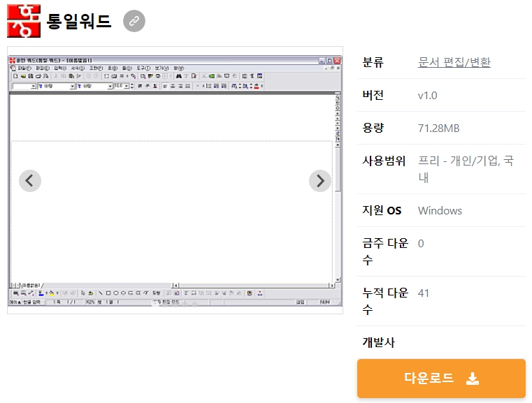Click the 누적 다운수 label
Screen dimensions: 532x403
pos(385,301)
